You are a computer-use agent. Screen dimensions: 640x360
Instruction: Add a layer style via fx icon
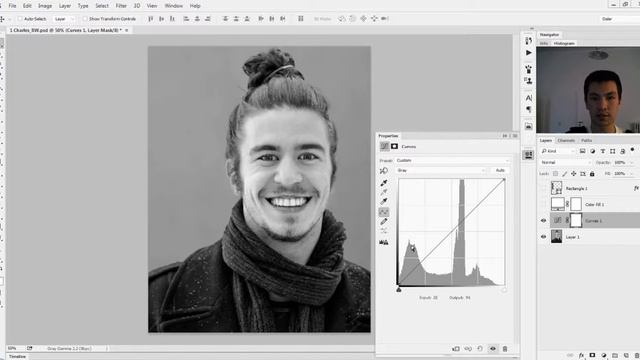coord(582,356)
